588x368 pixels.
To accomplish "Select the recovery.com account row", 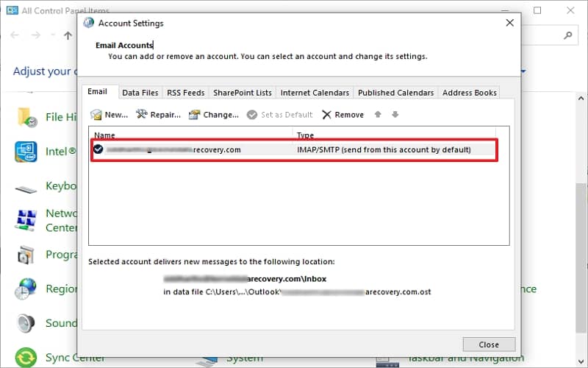I will 295,150.
